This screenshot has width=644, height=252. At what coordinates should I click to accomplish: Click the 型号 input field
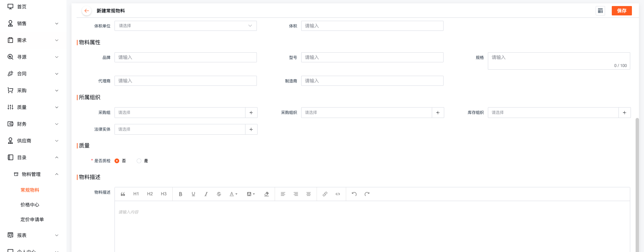(372, 57)
